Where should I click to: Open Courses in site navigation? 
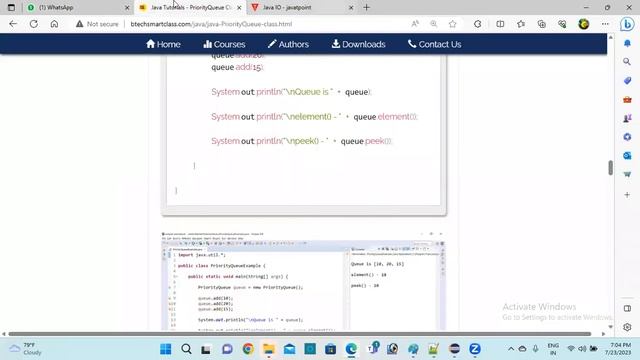pyautogui.click(x=224, y=44)
